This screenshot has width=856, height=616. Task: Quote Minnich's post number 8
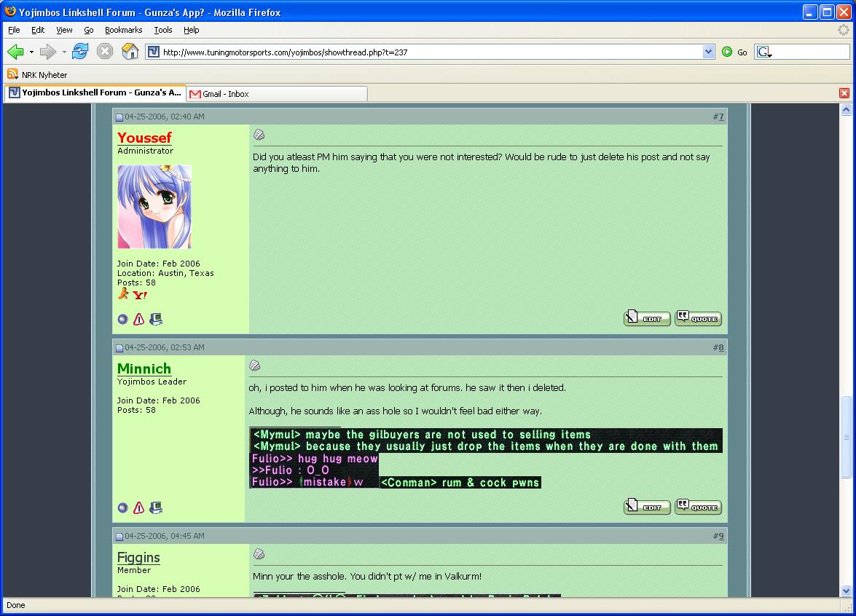coord(697,506)
